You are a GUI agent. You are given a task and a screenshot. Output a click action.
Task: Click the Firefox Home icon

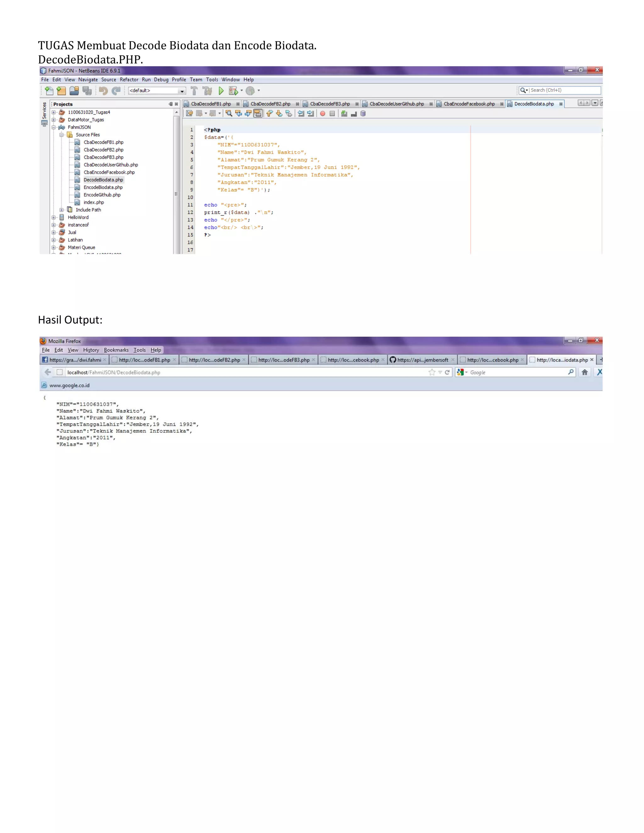[585, 372]
